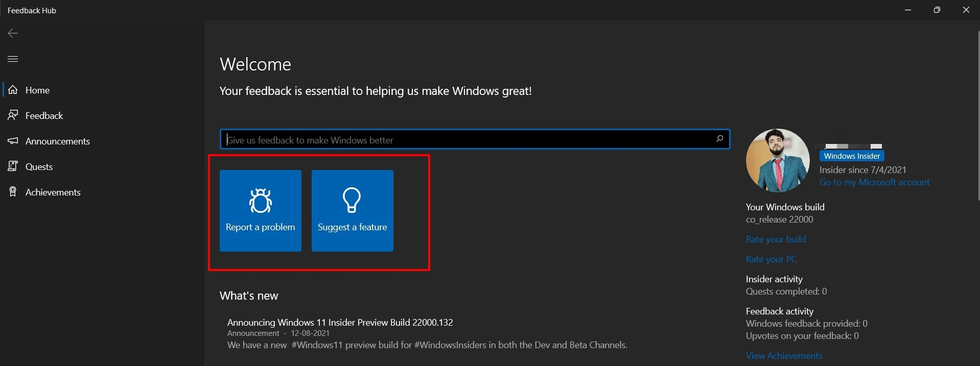Click the Windows Insider badge
This screenshot has width=980, height=366.
coord(852,156)
